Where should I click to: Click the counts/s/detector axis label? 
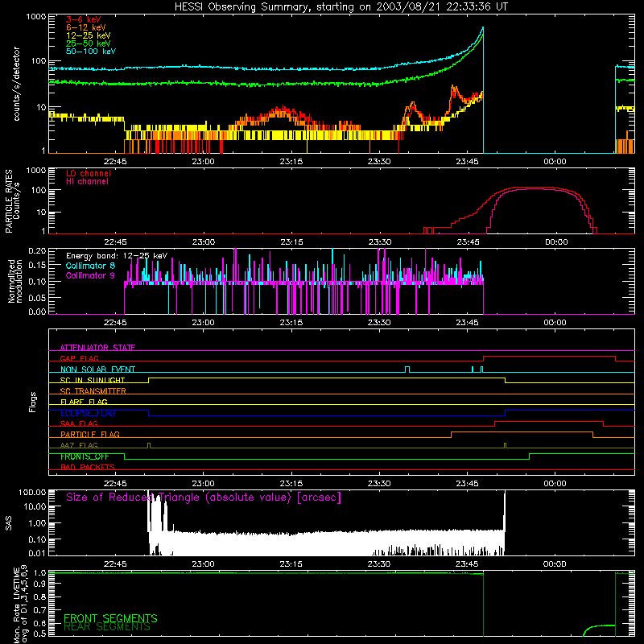(16, 84)
